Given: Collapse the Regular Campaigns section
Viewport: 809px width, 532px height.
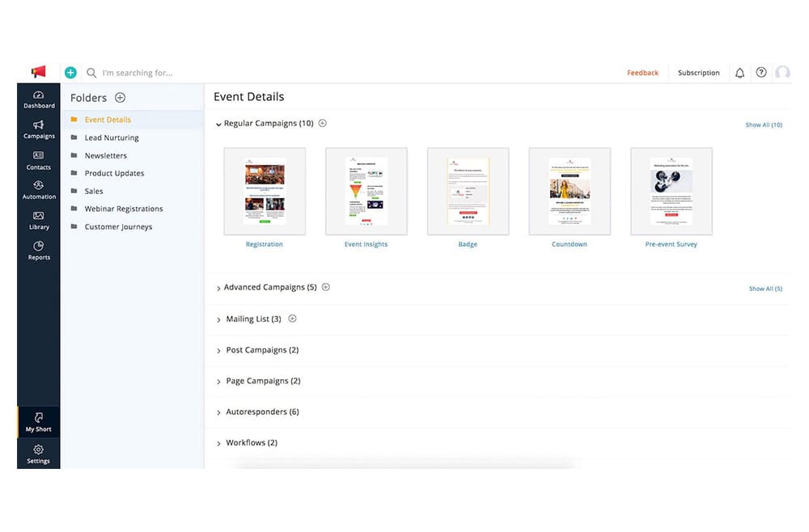Looking at the screenshot, I should tap(218, 125).
